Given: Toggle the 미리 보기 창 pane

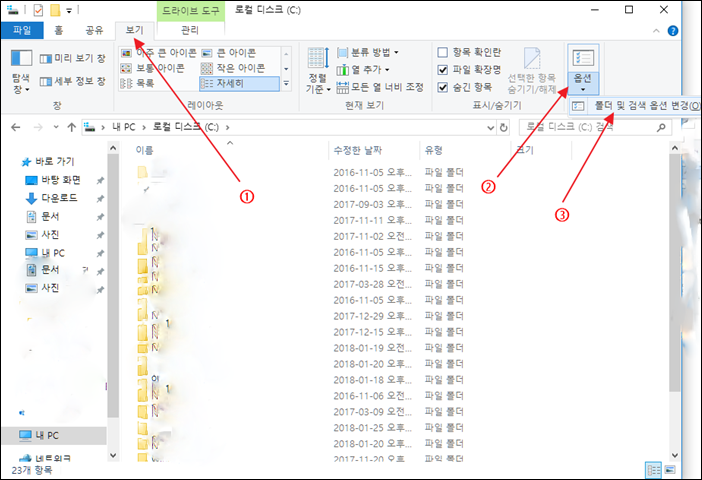Looking at the screenshot, I should (x=73, y=58).
